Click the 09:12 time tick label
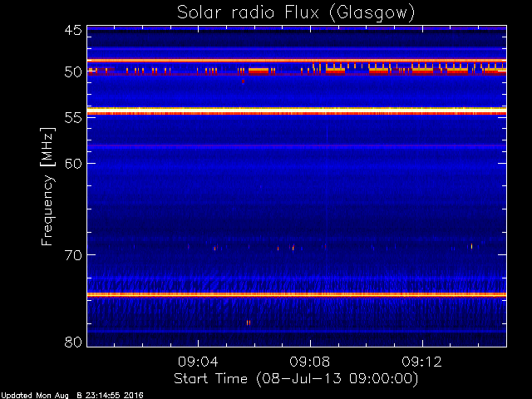 pos(421,362)
